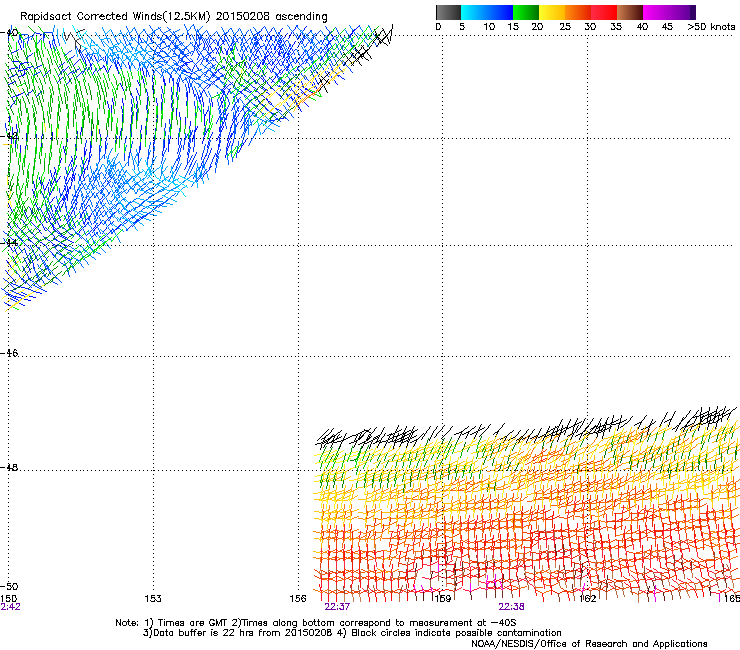Click the green 15-20 knots legend swatch
The width and height of the screenshot is (740, 650).
pos(526,12)
